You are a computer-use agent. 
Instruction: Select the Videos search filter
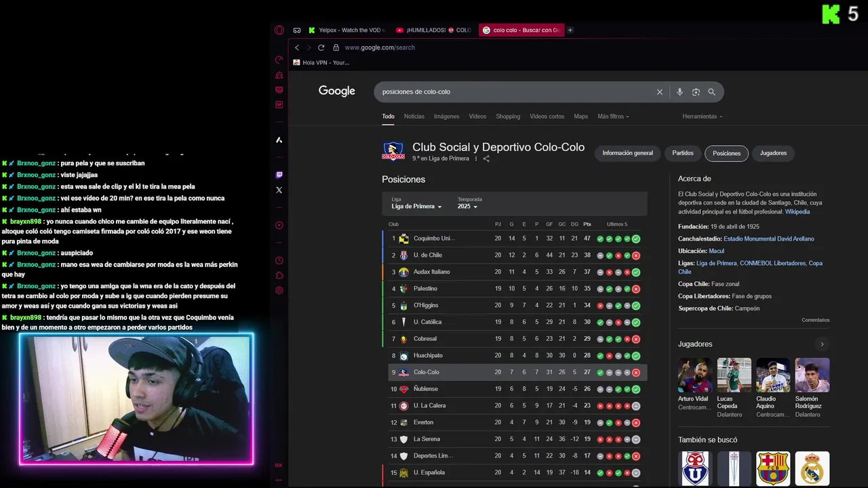point(477,117)
